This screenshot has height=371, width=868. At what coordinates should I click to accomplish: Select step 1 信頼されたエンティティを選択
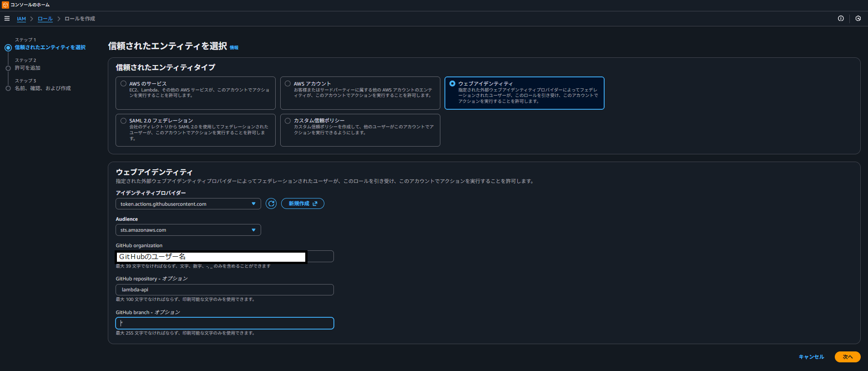[50, 47]
